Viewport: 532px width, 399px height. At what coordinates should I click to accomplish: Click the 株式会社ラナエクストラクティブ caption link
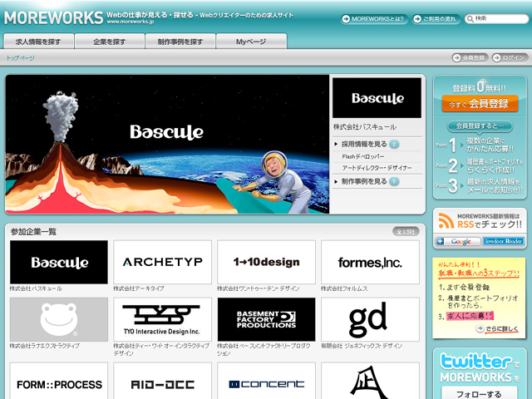click(x=44, y=346)
